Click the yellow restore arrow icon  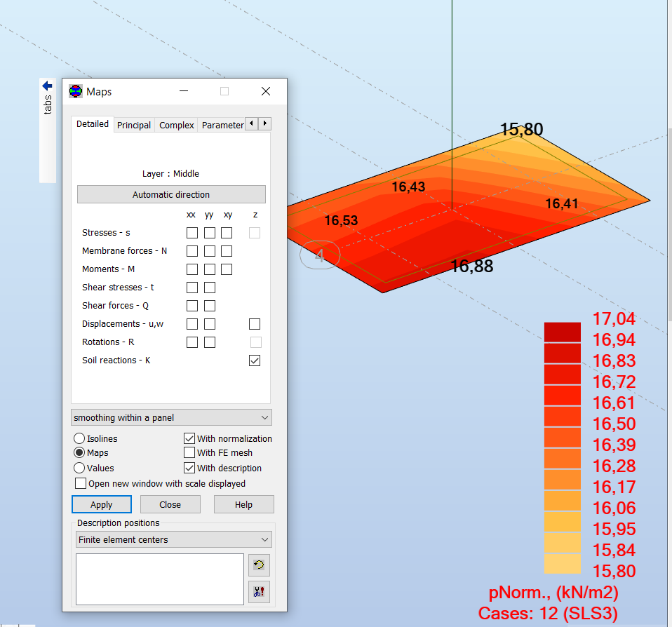pos(259,565)
